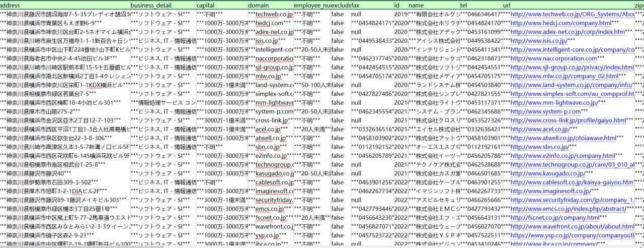
Task: Select tel cell 0462528688
Action: [480, 164]
